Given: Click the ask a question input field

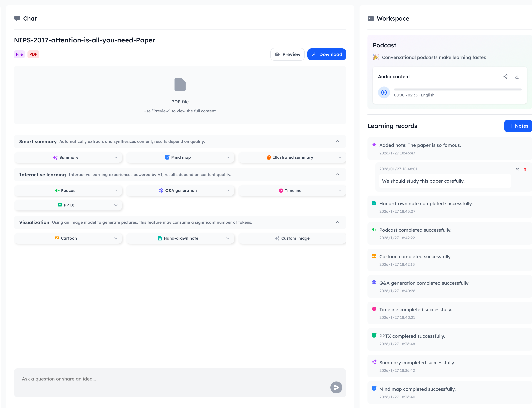Looking at the screenshot, I should pyautogui.click(x=170, y=379).
